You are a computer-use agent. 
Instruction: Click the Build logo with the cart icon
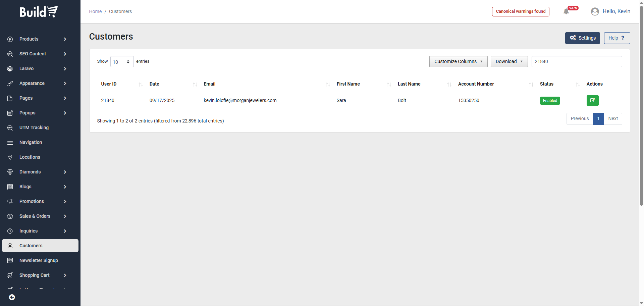[39, 12]
